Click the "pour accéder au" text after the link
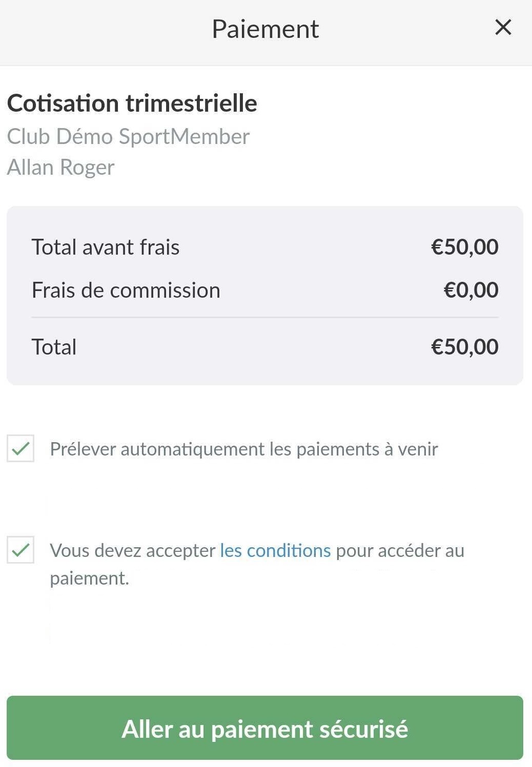The height and width of the screenshot is (767, 532). pyautogui.click(x=400, y=550)
